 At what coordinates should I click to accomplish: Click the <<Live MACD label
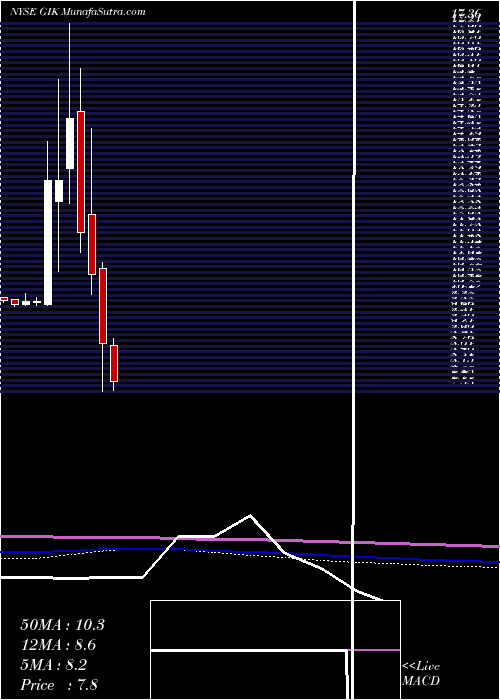[421, 674]
